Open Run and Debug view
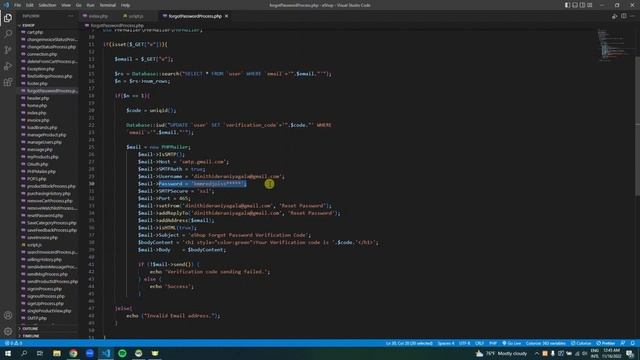The image size is (640, 360). point(8,66)
